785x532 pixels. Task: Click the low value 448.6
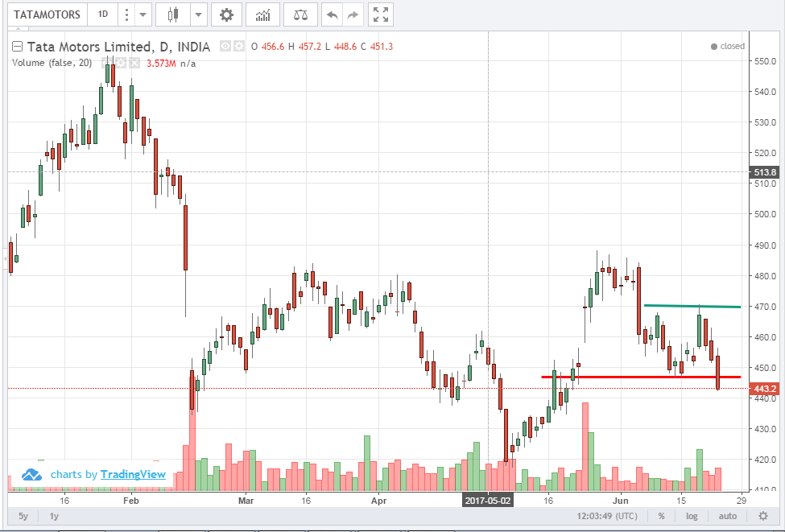pyautogui.click(x=345, y=47)
